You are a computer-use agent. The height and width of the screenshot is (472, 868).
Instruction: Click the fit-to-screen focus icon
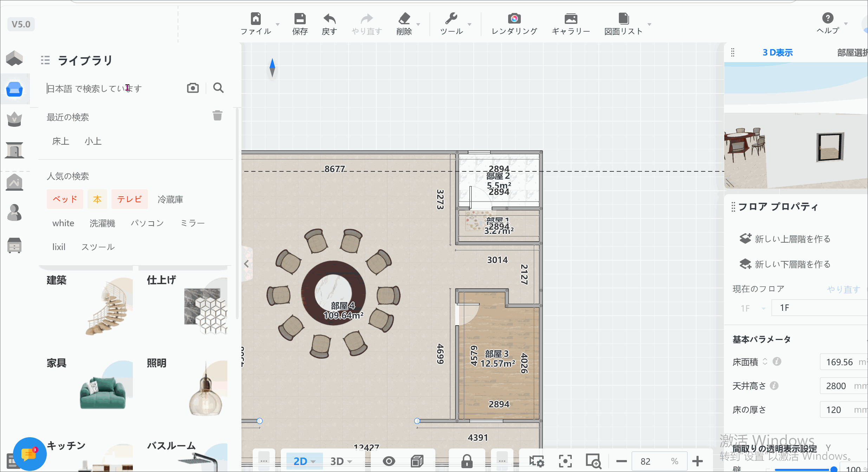pyautogui.click(x=565, y=461)
